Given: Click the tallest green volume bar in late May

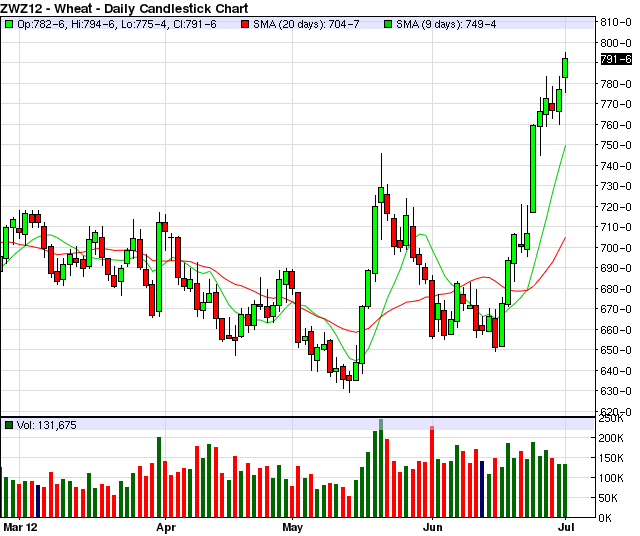Looking at the screenshot, I should [x=381, y=468].
